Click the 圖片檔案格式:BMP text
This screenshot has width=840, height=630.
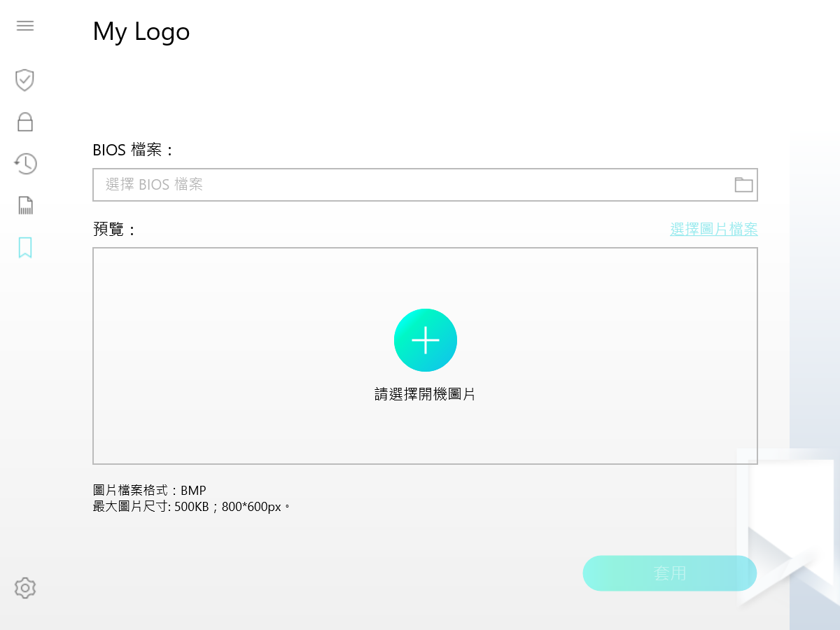[x=149, y=490]
